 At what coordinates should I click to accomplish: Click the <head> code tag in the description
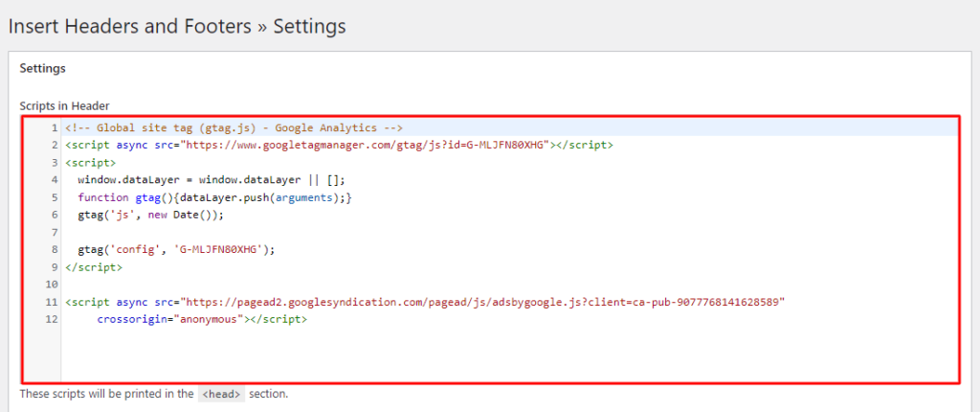tap(222, 395)
